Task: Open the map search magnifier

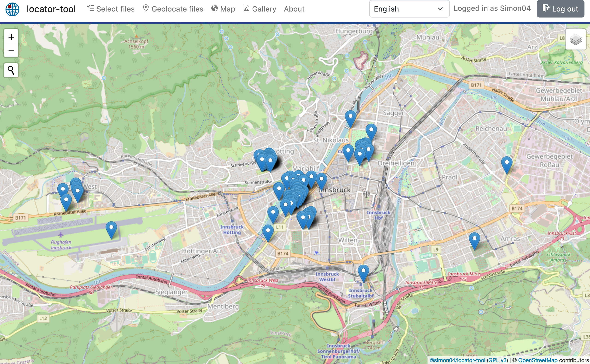Action: (x=11, y=70)
